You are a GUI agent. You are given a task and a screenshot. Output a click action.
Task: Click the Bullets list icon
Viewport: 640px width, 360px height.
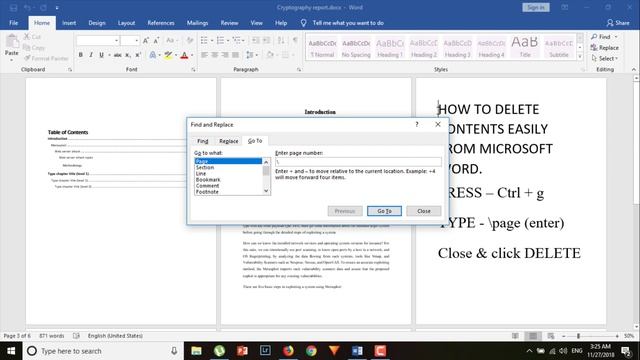point(204,40)
